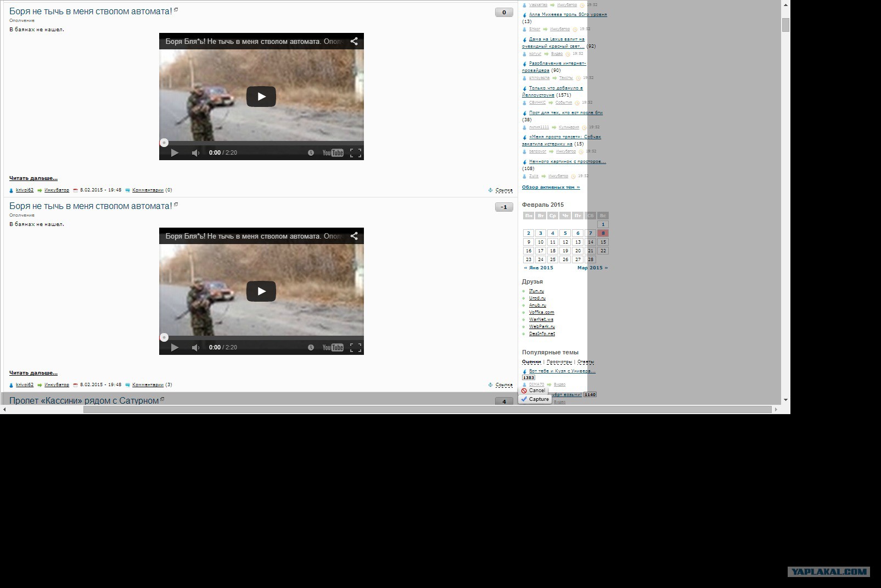Open topic 'Пост для тех, кто ест после 6ти'
The width and height of the screenshot is (881, 588).
coord(566,112)
